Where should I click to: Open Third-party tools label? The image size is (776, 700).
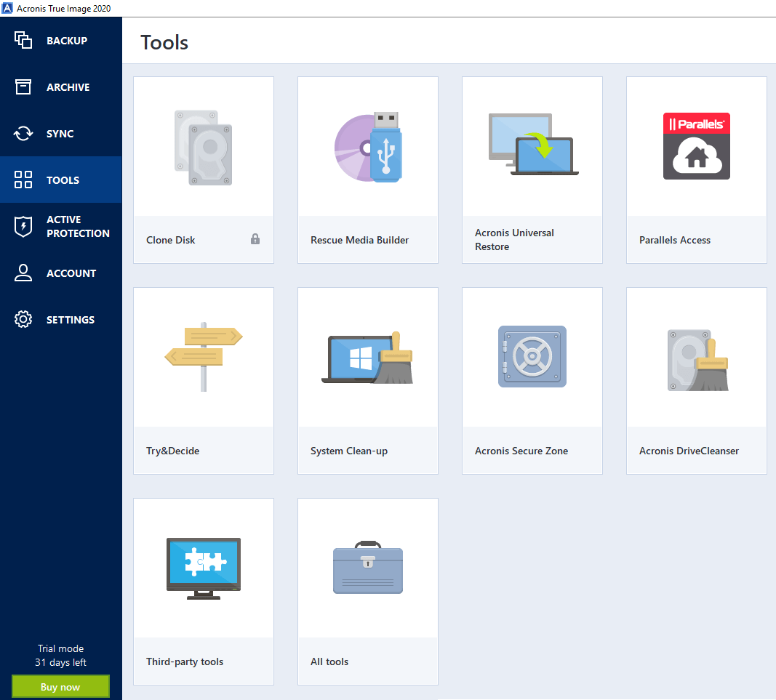(185, 661)
